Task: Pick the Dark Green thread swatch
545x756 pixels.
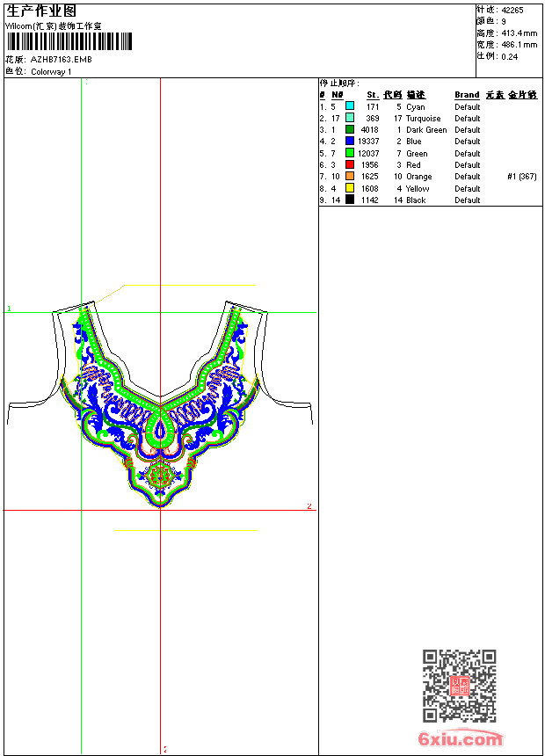Action: click(x=350, y=129)
